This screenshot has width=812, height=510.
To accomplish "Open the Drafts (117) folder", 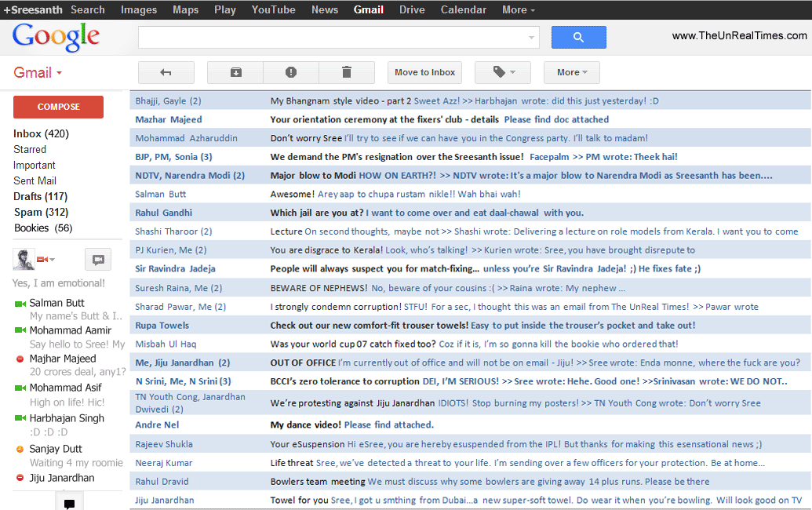I will (x=40, y=196).
